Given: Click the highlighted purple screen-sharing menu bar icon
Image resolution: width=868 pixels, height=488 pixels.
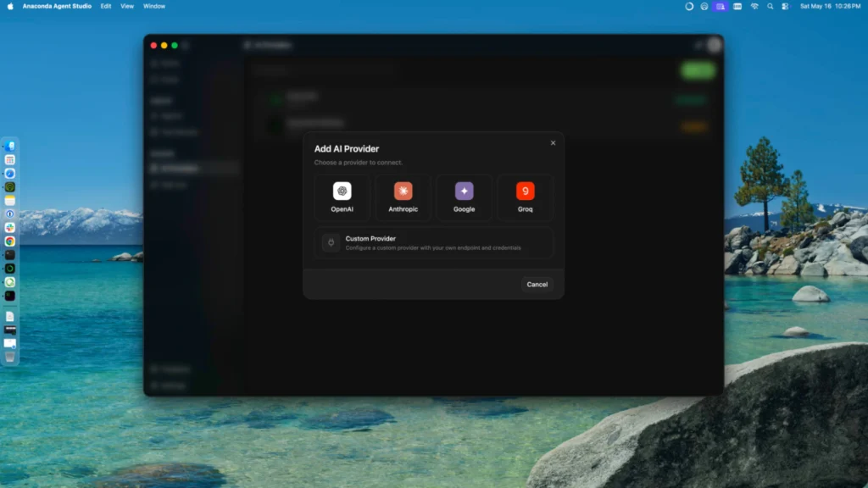Looking at the screenshot, I should [721, 6].
